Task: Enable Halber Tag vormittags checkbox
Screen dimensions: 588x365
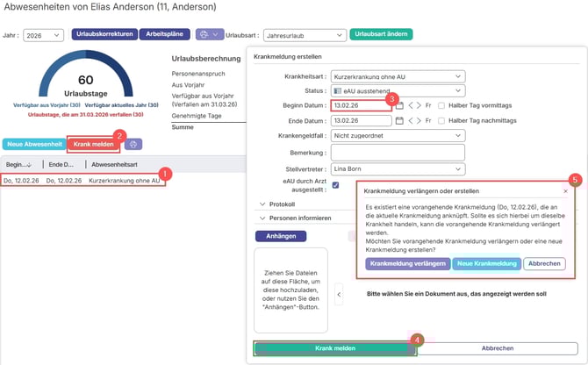Action: (x=441, y=104)
